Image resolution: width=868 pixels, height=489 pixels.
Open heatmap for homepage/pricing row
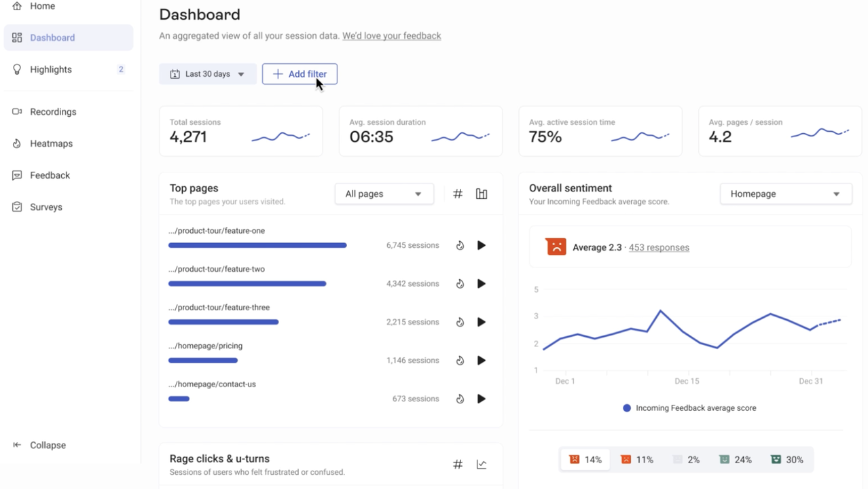coord(460,361)
